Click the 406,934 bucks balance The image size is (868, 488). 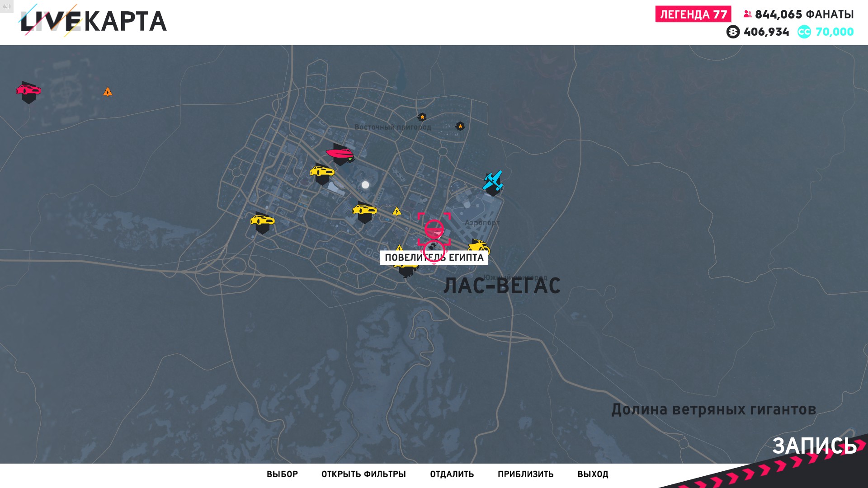click(766, 32)
